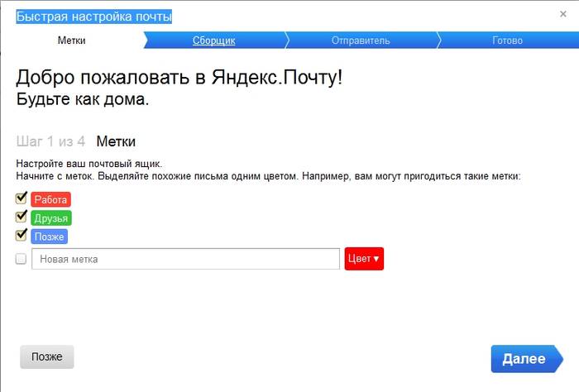Disable the blue Позже label checkbox
This screenshot has height=392, width=579.
(x=22, y=235)
